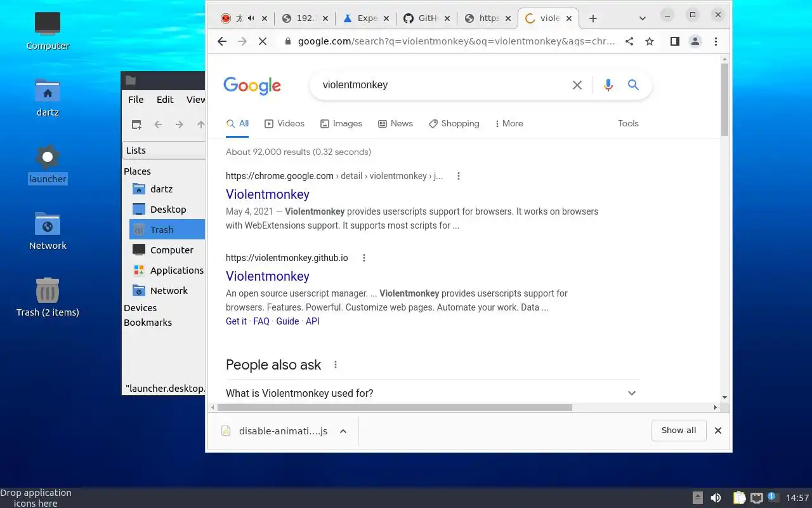Select the News search filter
The height and width of the screenshot is (508, 812).
pos(395,124)
